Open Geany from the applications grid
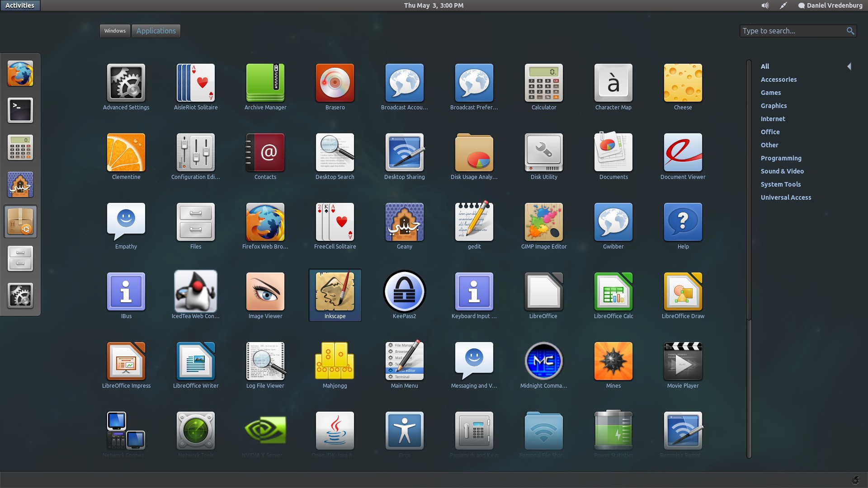 pyautogui.click(x=404, y=225)
